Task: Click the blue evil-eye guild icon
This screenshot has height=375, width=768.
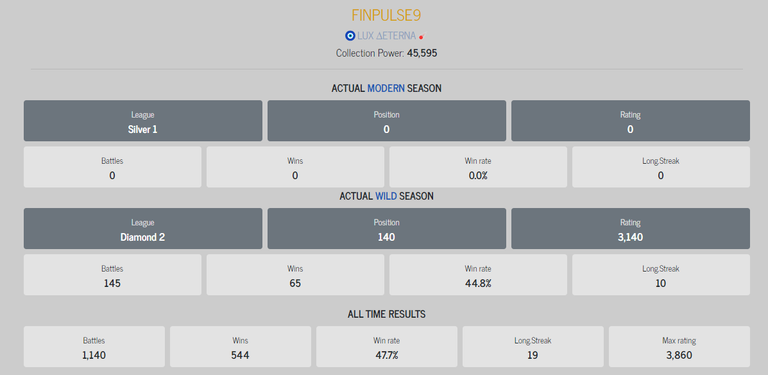Action: pos(350,36)
